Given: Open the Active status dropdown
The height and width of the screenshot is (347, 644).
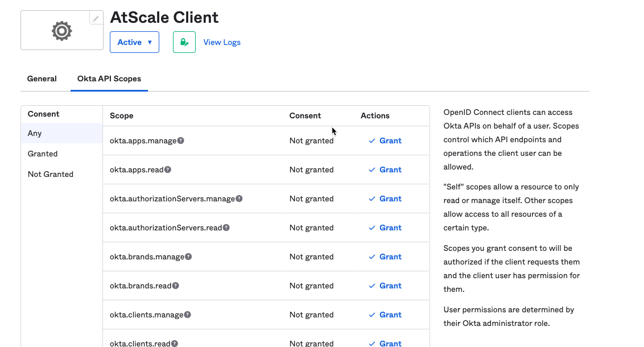Looking at the screenshot, I should 134,42.
